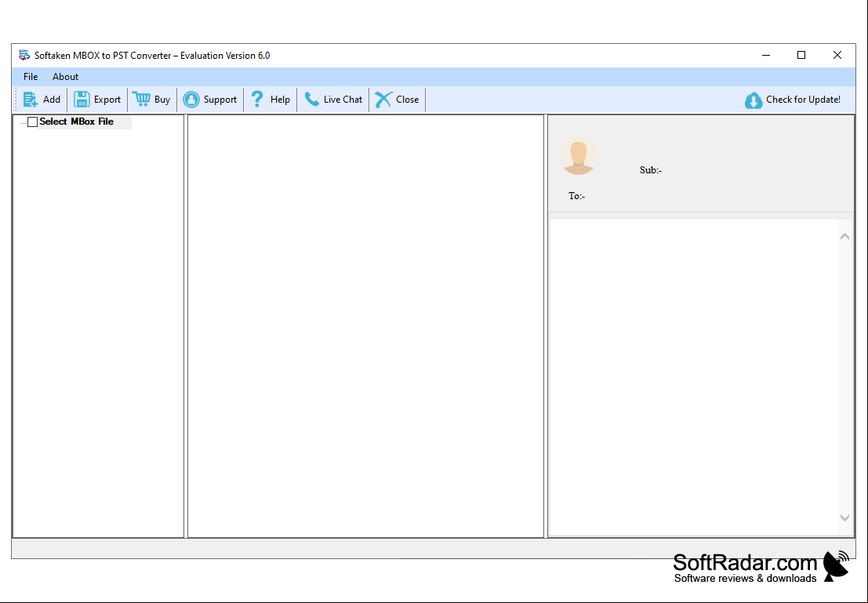Screen dimensions: 868x603
Task: Click the Export button label
Action: click(x=107, y=100)
